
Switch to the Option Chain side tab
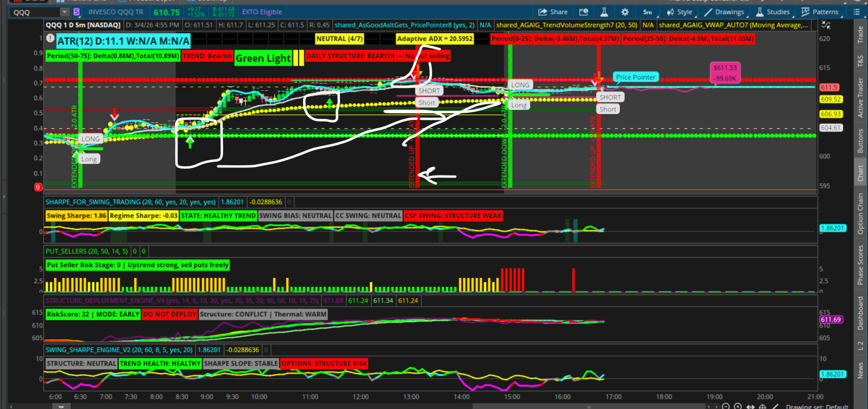(860, 214)
